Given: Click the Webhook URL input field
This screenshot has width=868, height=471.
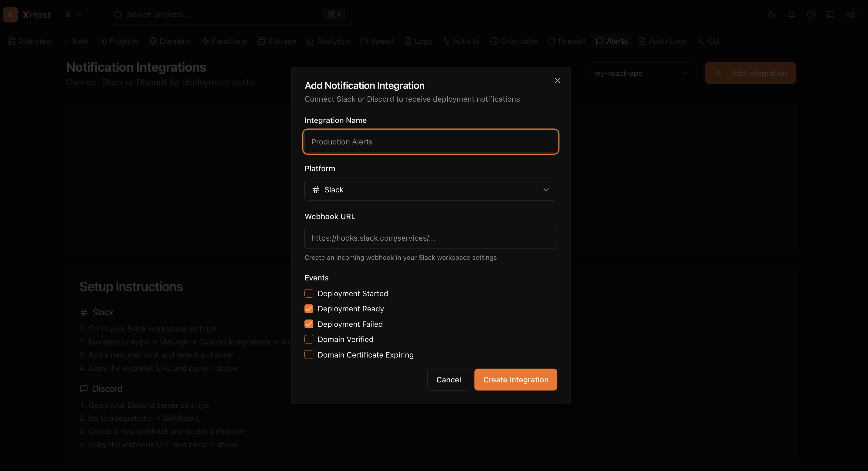Looking at the screenshot, I should point(430,238).
